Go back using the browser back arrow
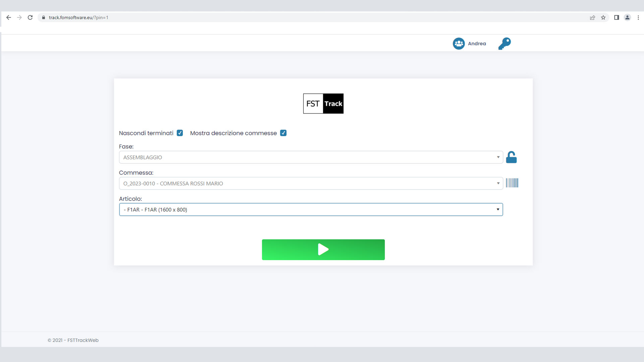Viewport: 644px width, 362px height. pyautogui.click(x=9, y=17)
